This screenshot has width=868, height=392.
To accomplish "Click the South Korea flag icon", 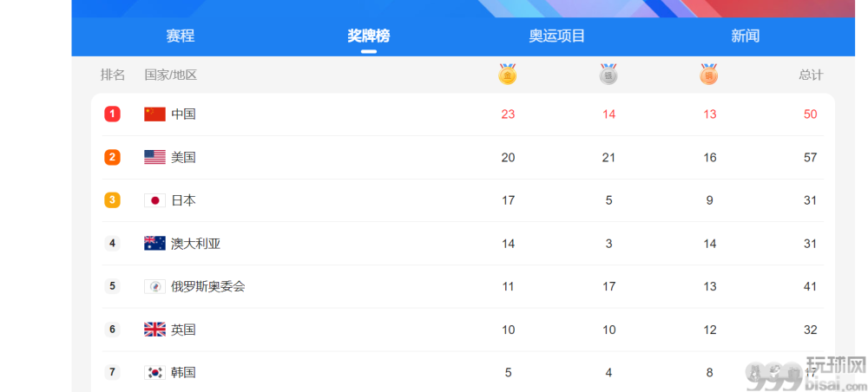I will [x=155, y=373].
